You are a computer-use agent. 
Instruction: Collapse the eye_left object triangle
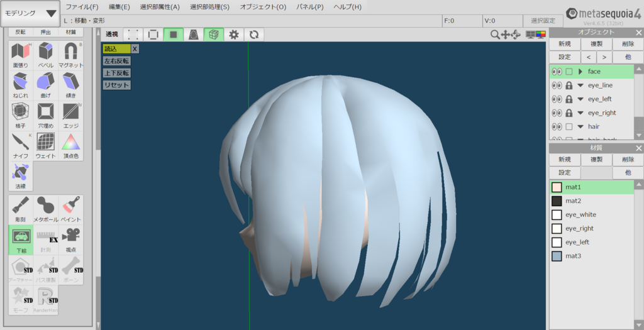click(580, 99)
